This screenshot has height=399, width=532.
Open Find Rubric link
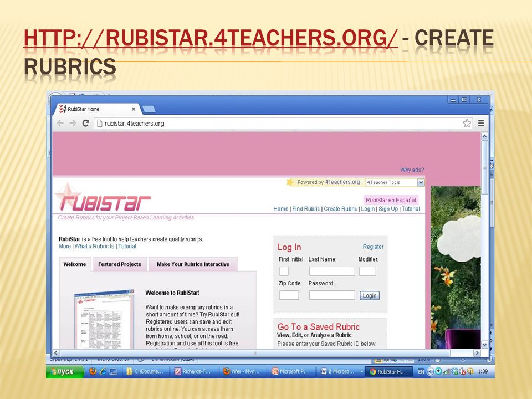(306, 209)
